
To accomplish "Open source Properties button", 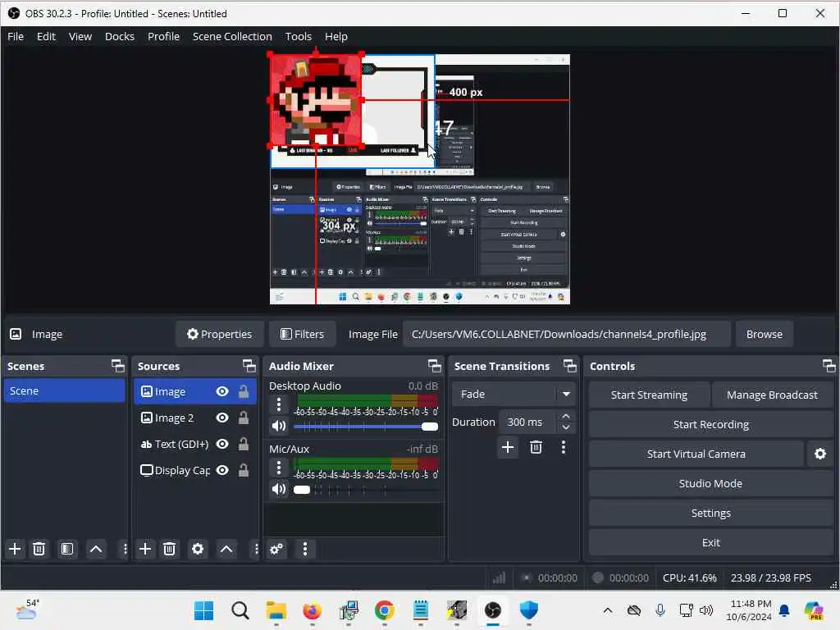I will pyautogui.click(x=220, y=335).
